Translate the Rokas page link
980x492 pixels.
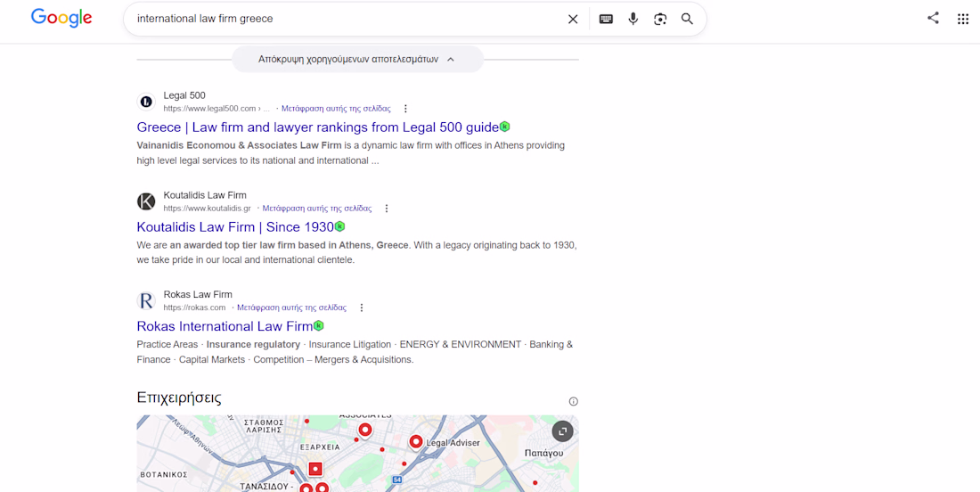pos(292,307)
